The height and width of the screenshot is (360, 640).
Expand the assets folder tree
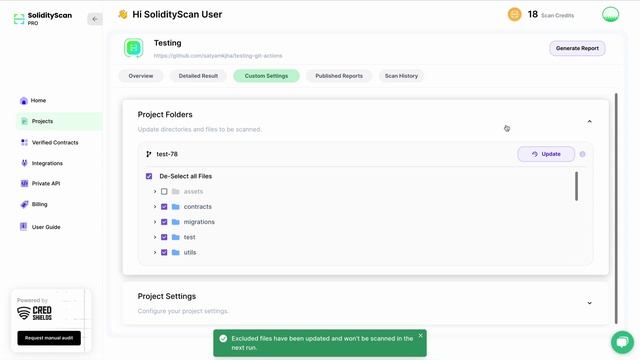coord(155,191)
